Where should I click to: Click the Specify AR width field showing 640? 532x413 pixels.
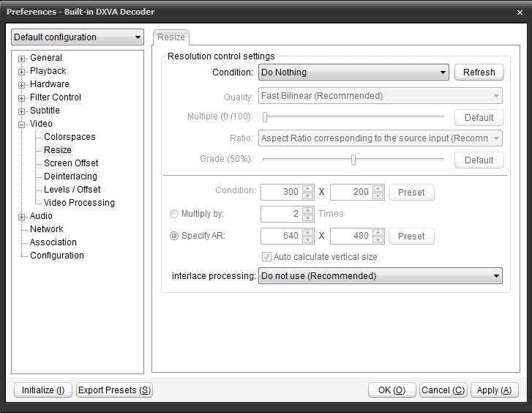tap(281, 236)
